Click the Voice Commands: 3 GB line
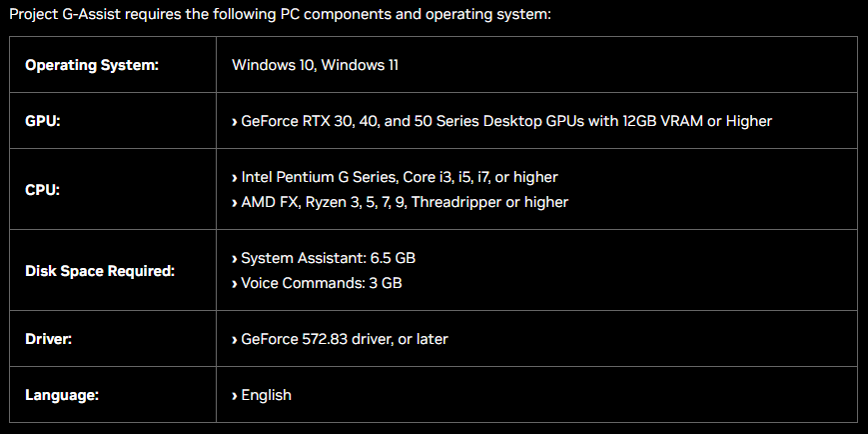The image size is (868, 434). [322, 283]
